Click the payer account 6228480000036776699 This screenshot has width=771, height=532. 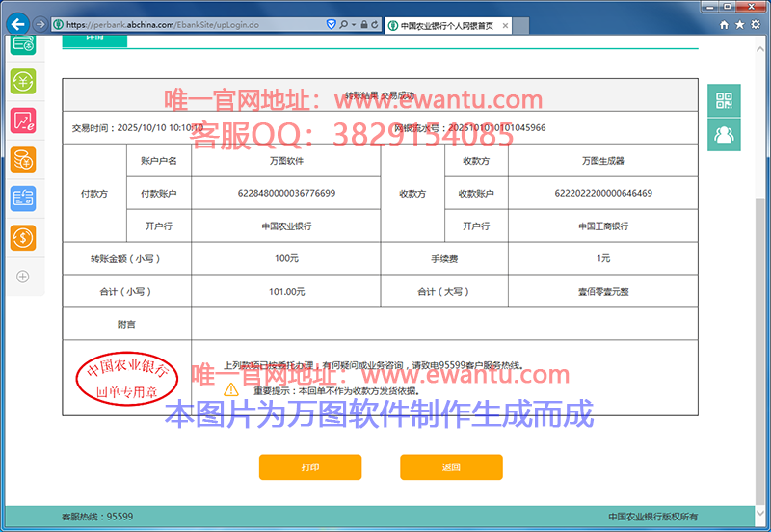(286, 193)
